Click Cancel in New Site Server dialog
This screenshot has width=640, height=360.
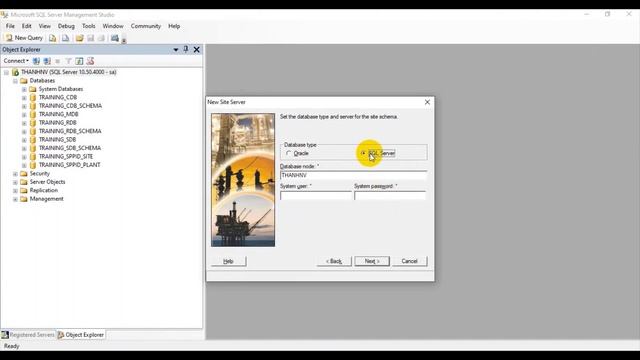coord(409,261)
